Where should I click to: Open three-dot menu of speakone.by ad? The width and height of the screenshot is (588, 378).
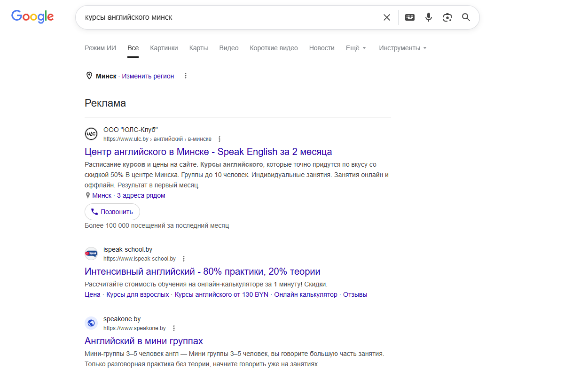[174, 328]
